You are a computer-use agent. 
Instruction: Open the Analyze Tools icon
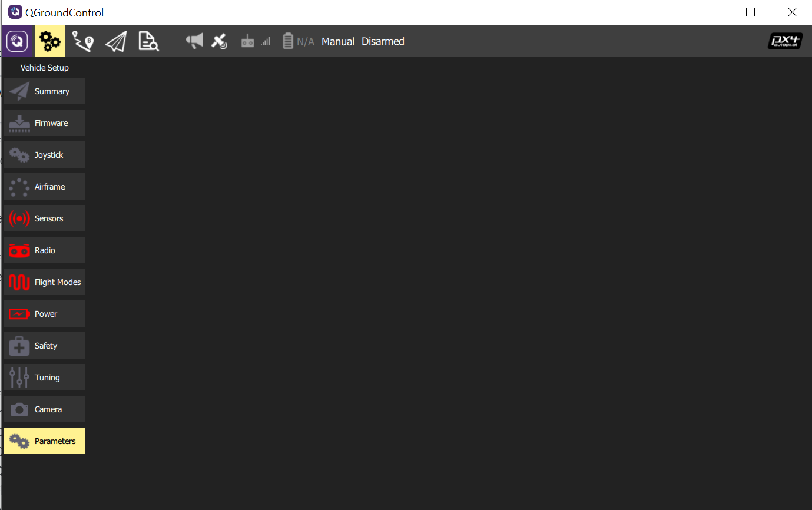[148, 41]
